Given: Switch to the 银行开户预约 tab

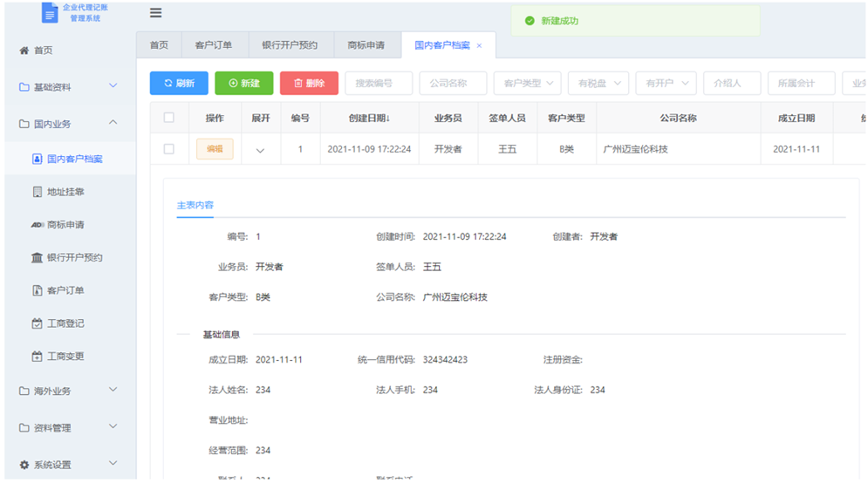Looking at the screenshot, I should [x=290, y=45].
